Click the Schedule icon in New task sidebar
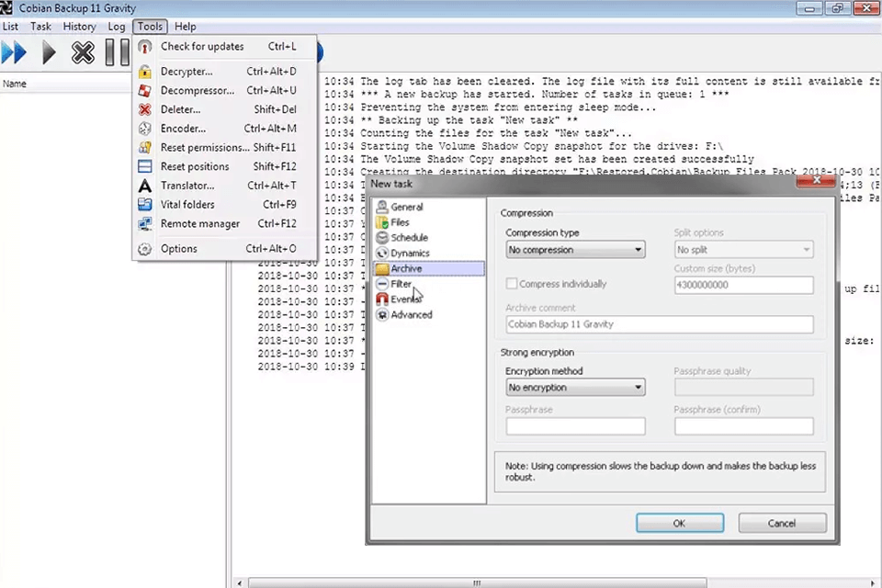 pyautogui.click(x=382, y=237)
